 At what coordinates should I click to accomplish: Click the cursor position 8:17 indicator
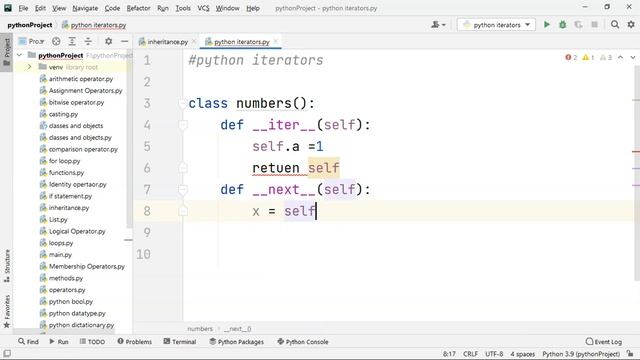(449, 354)
